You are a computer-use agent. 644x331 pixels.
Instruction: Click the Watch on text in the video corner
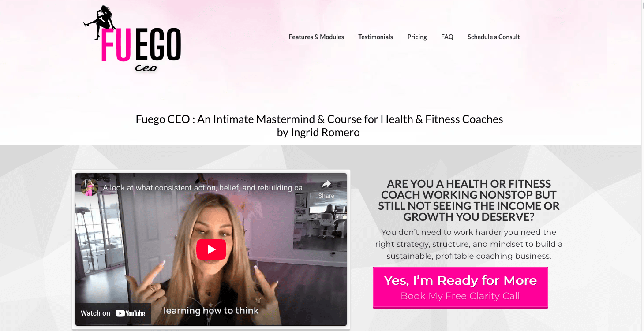pyautogui.click(x=95, y=313)
